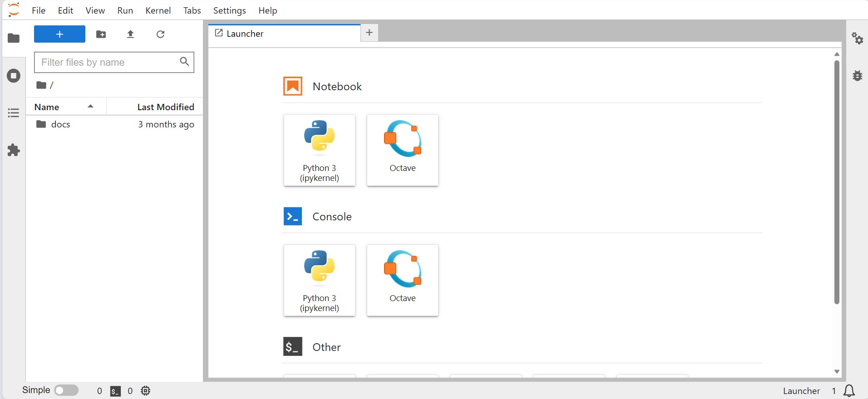
Task: Open the Extension Manager puzzle icon
Action: pos(14,150)
